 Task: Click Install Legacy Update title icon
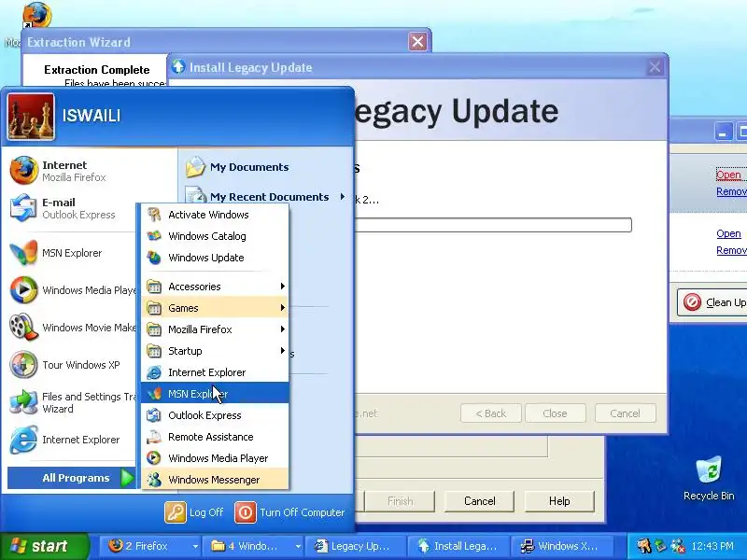pyautogui.click(x=178, y=66)
